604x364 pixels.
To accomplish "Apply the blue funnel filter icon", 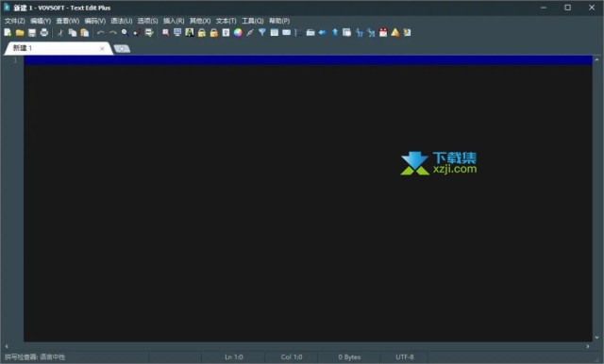I will point(262,33).
